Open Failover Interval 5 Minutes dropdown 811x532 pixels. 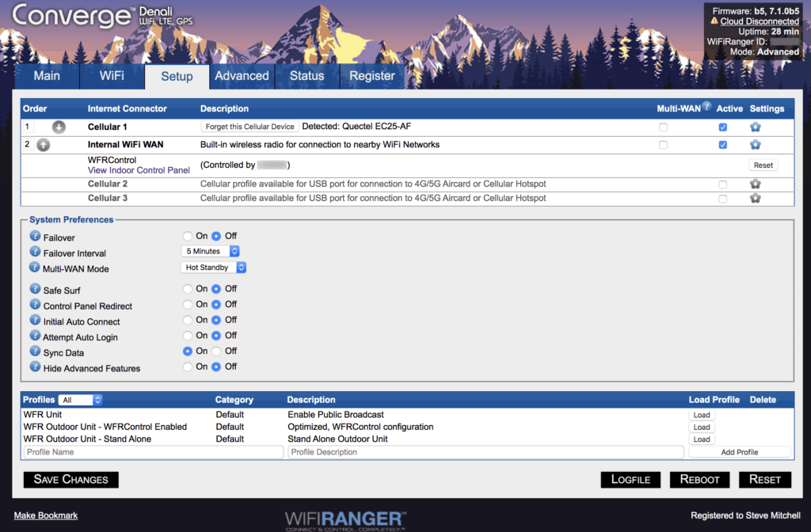pos(211,251)
